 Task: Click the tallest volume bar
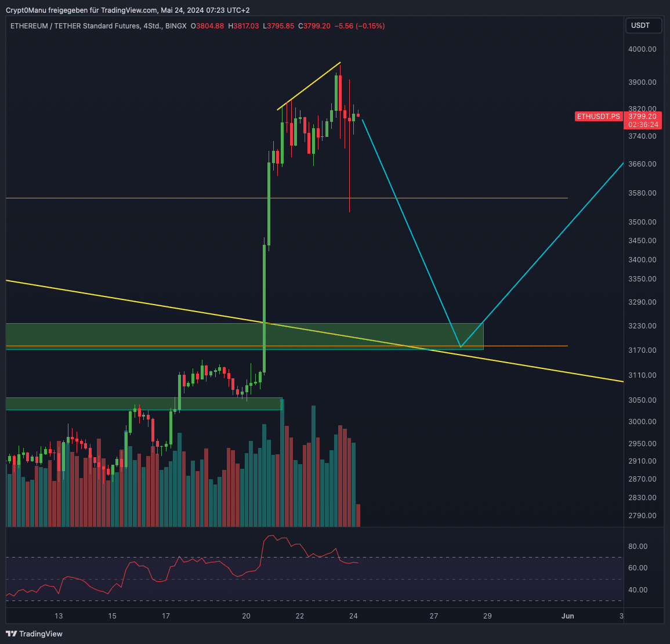click(282, 464)
